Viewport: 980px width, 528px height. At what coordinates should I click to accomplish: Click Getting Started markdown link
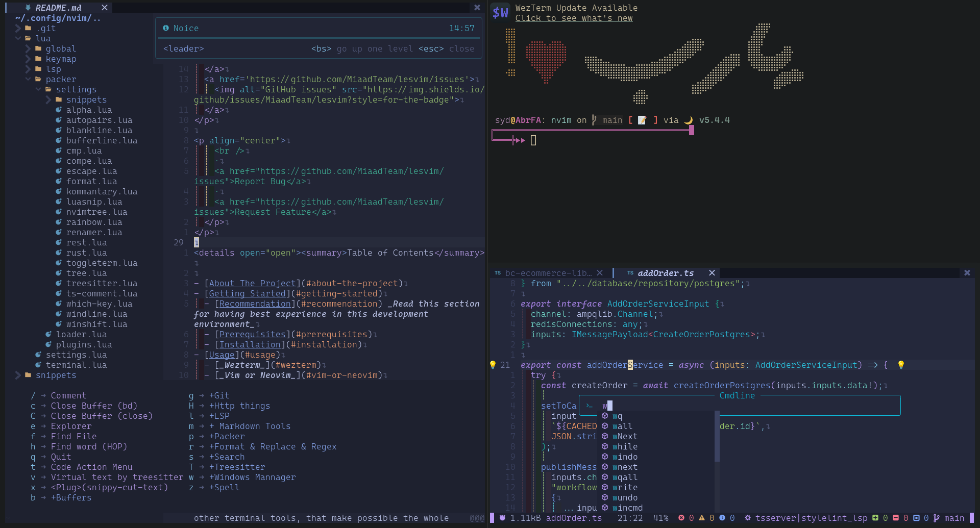coord(248,293)
